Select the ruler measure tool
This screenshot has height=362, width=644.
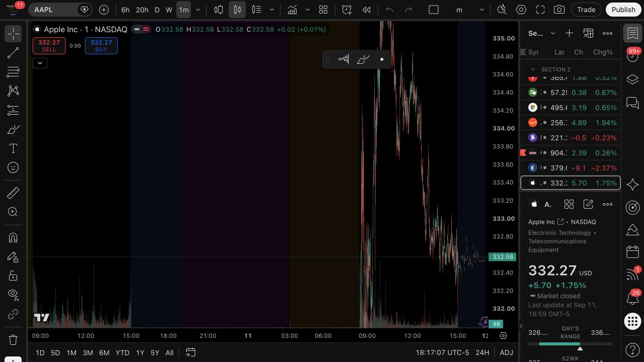click(x=13, y=193)
